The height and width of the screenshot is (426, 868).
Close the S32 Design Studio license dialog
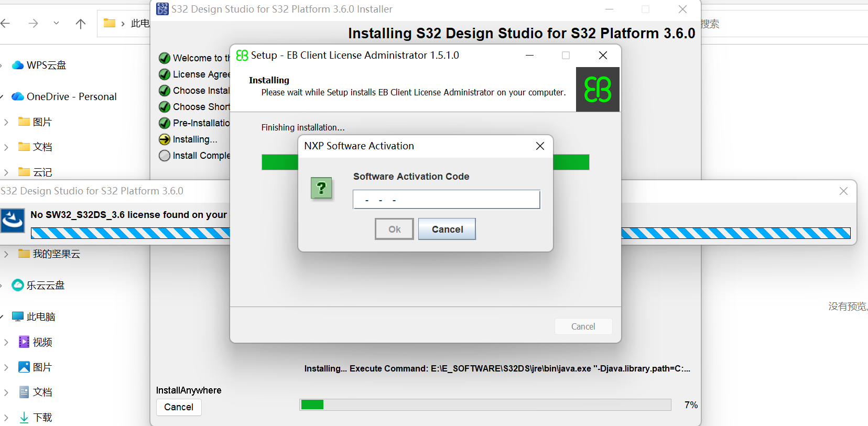(843, 191)
